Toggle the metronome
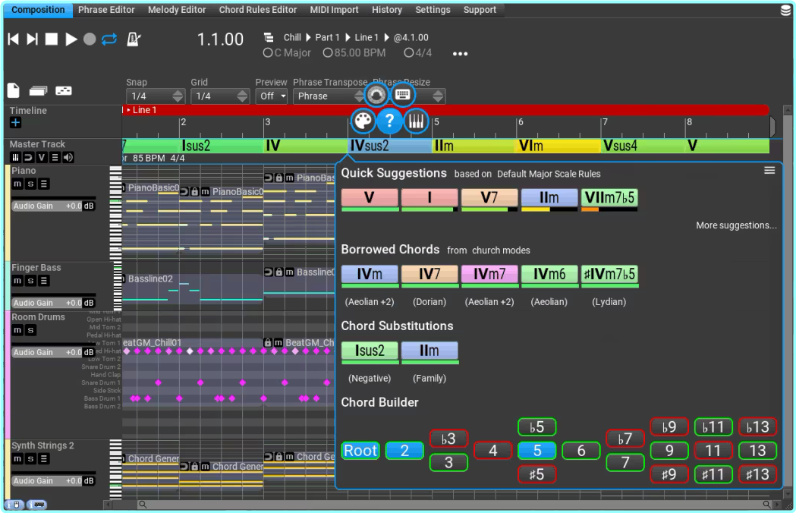 coord(133,39)
